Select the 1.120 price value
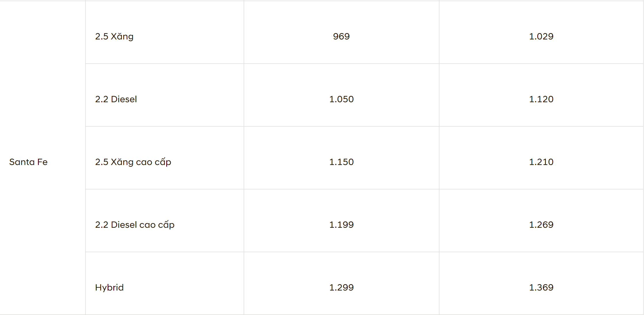This screenshot has width=644, height=315. (541, 99)
